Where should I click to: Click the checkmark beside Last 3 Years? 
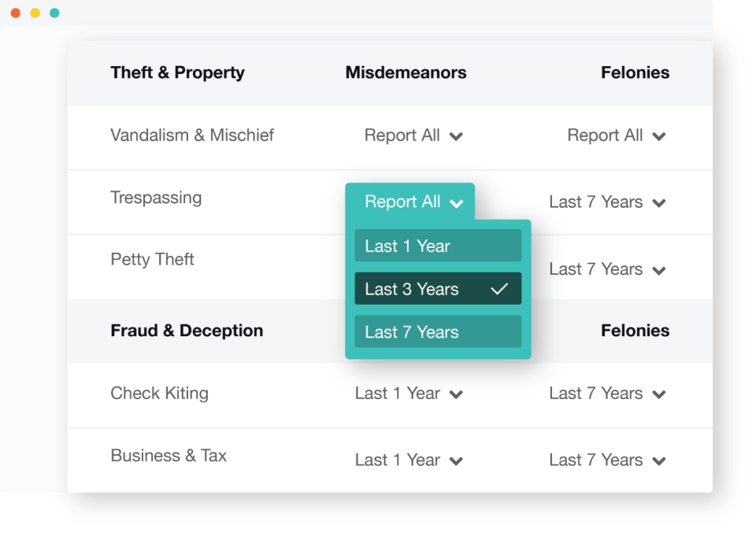pos(499,289)
